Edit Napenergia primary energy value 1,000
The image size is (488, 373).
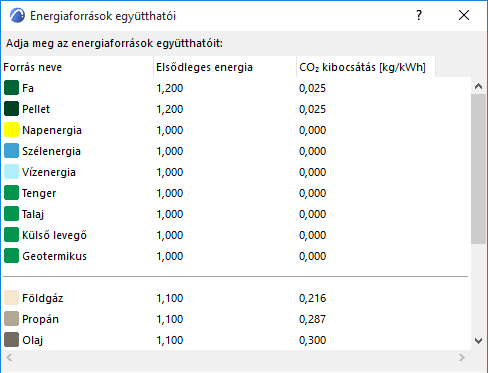point(170,130)
